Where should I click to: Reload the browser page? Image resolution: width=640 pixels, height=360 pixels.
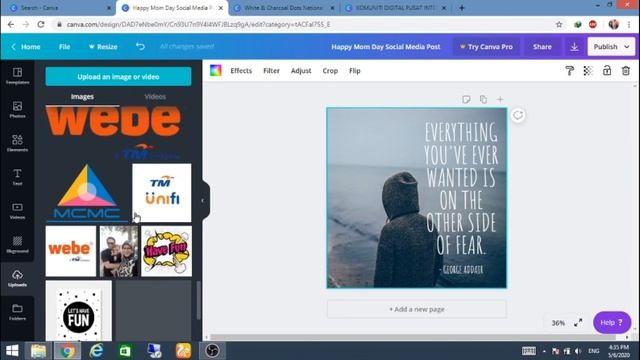pyautogui.click(x=41, y=24)
